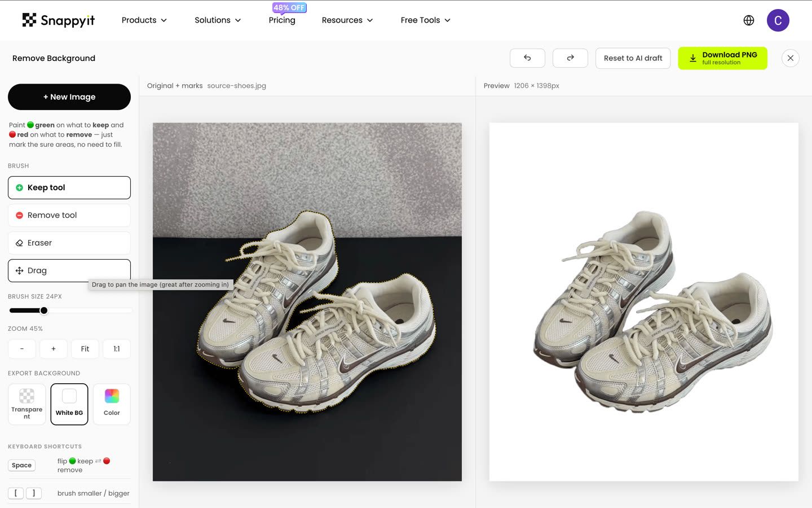This screenshot has width=812, height=508.
Task: Click the brush size slider handle
Action: coord(44,310)
